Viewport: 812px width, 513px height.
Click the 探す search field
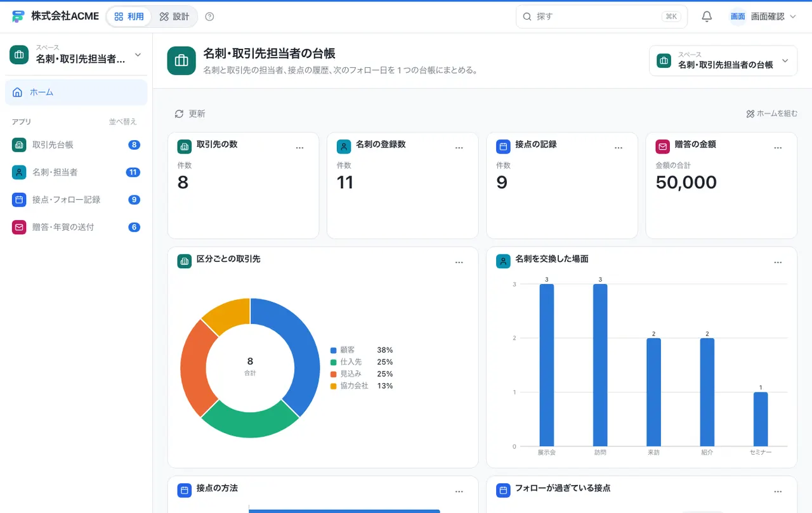601,16
